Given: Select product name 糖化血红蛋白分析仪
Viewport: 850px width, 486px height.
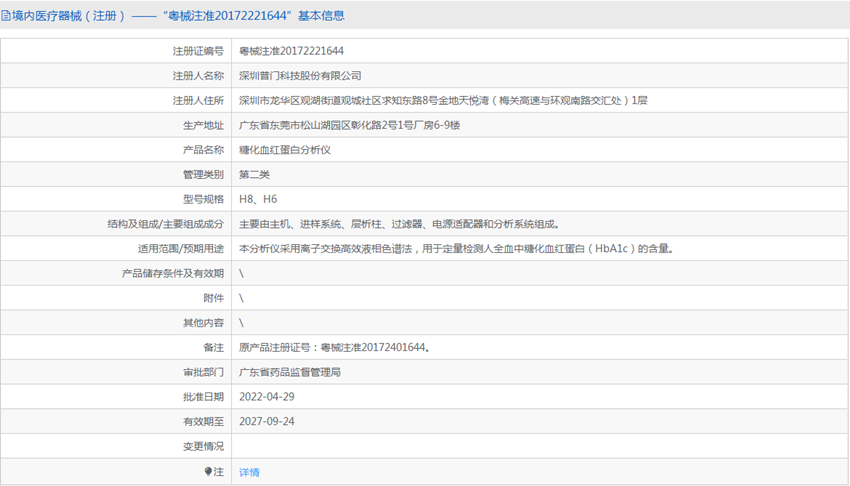Looking at the screenshot, I should point(285,150).
